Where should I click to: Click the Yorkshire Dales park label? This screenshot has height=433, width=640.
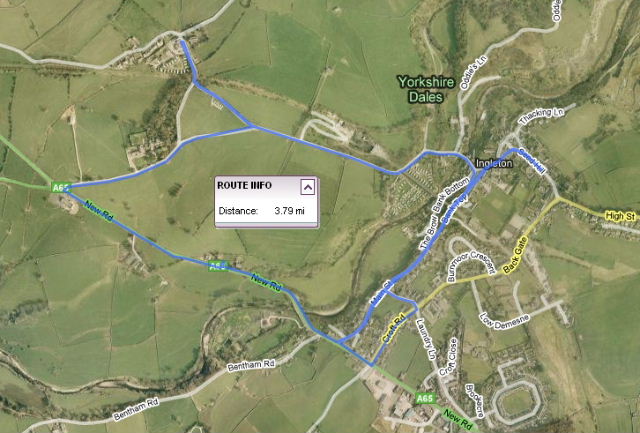pyautogui.click(x=426, y=89)
